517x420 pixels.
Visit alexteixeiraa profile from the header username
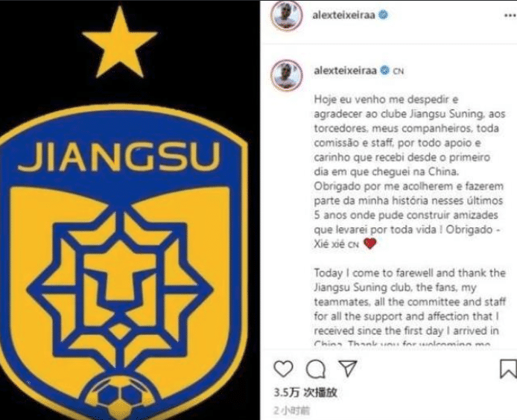343,15
